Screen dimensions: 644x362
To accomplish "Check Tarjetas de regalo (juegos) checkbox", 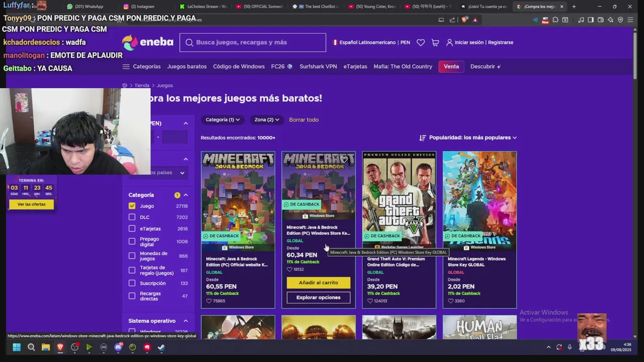I will pos(132,270).
